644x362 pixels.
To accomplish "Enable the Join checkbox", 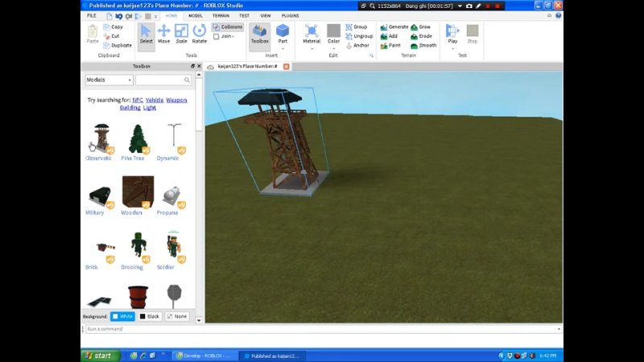I will (x=216, y=36).
